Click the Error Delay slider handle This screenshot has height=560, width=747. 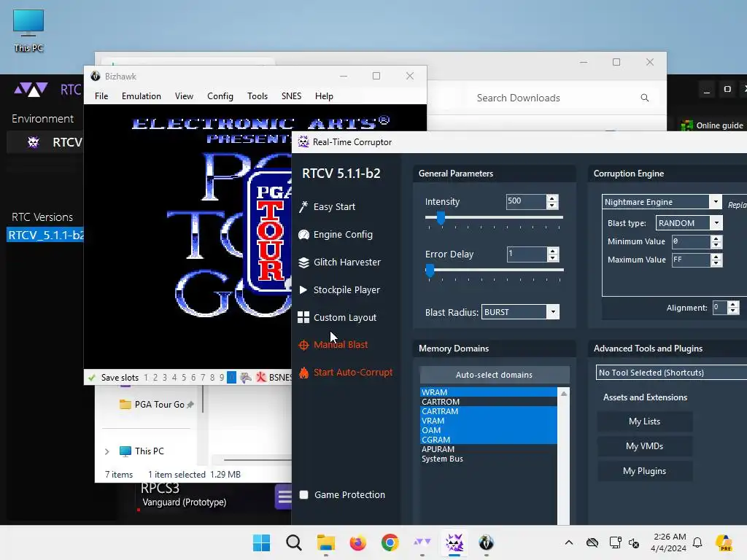pos(430,271)
